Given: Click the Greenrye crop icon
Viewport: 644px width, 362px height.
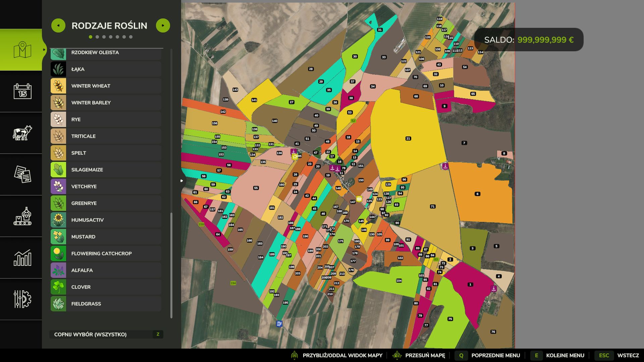Looking at the screenshot, I should tap(58, 203).
